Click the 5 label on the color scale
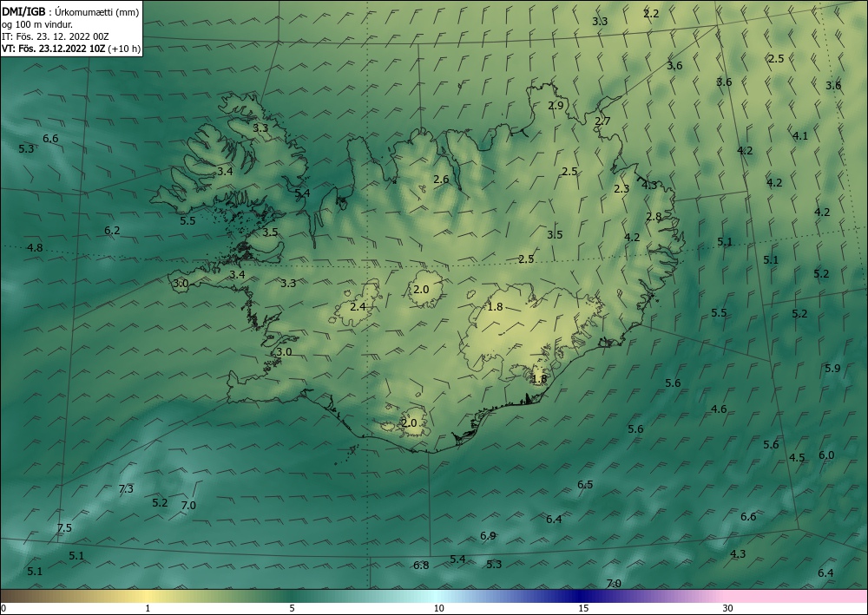Viewport: 868px width, 615px height. [x=292, y=609]
